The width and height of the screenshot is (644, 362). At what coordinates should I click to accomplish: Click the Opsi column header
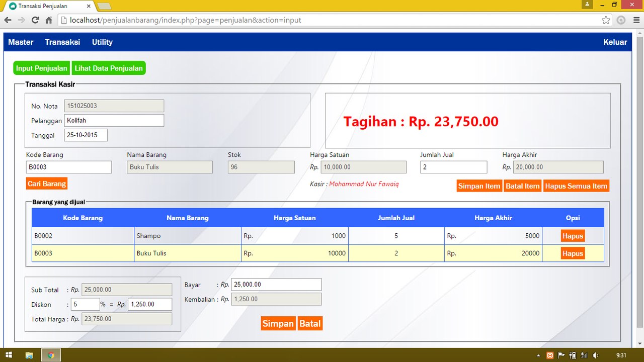click(x=573, y=218)
